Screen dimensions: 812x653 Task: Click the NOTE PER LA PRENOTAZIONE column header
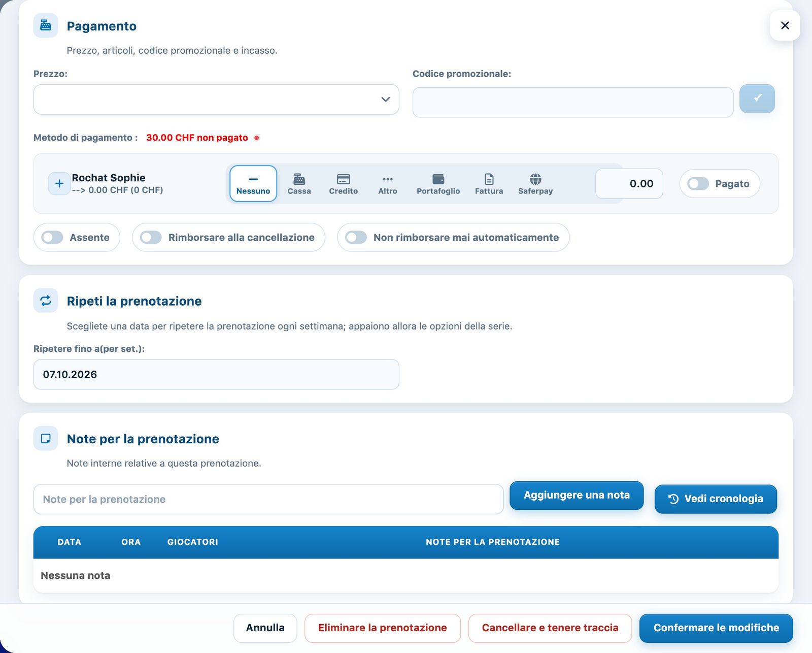click(x=493, y=542)
